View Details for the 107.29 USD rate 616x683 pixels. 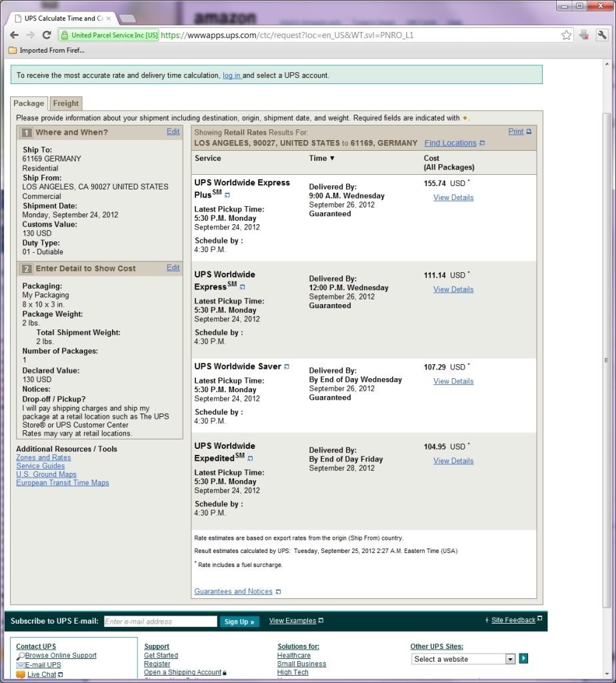tap(453, 381)
